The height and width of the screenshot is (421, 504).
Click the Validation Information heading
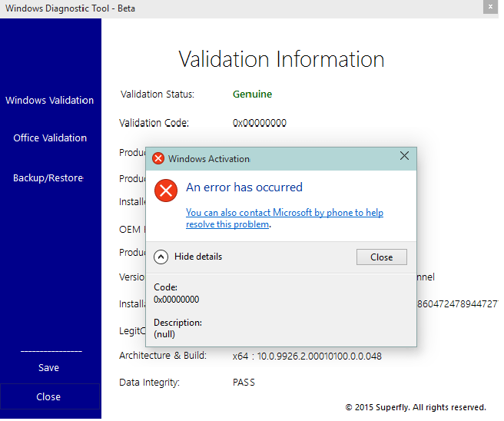(281, 59)
